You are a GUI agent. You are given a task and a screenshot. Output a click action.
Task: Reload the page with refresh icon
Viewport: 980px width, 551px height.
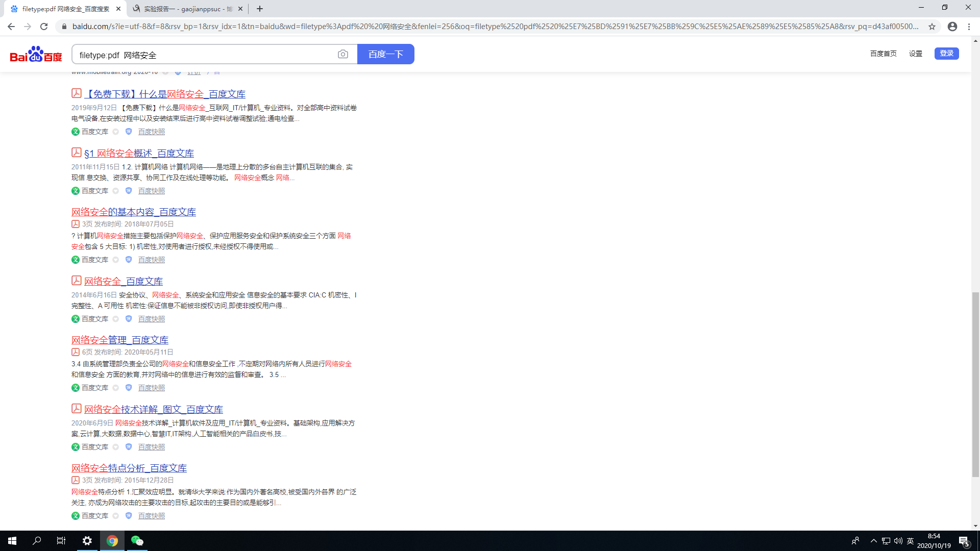click(x=44, y=27)
